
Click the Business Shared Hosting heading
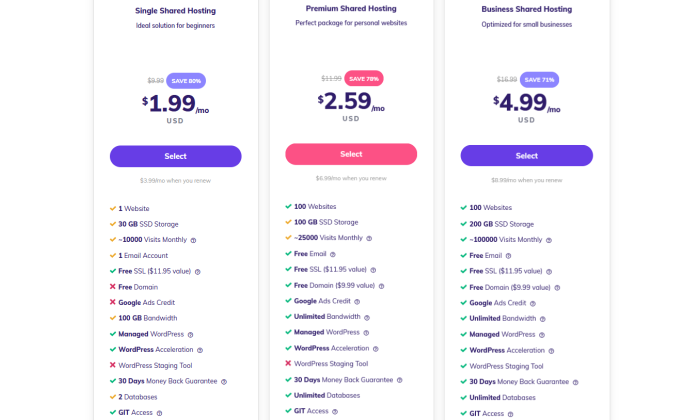(x=527, y=9)
